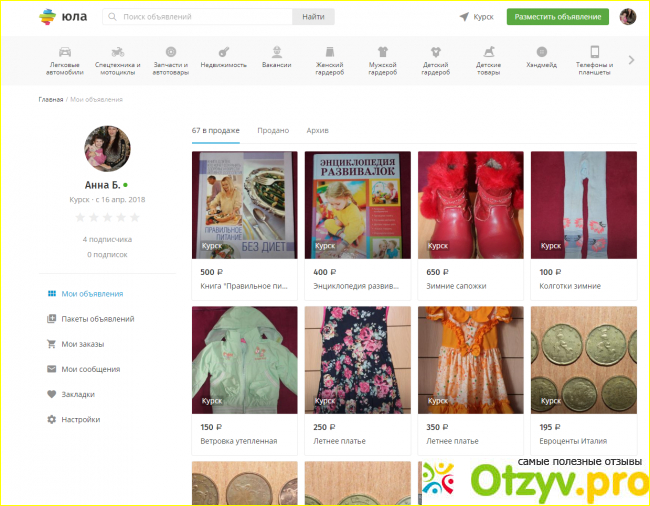Click the user avatar in header
Screen dimensions: 650x506
click(x=628, y=17)
